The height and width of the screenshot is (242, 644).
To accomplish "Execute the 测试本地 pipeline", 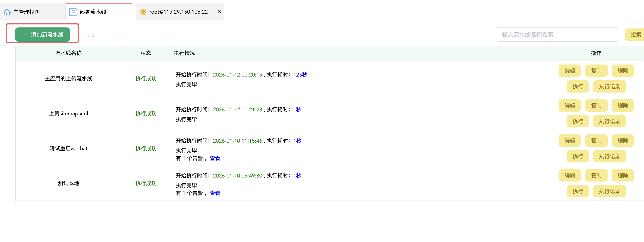I will [578, 191].
